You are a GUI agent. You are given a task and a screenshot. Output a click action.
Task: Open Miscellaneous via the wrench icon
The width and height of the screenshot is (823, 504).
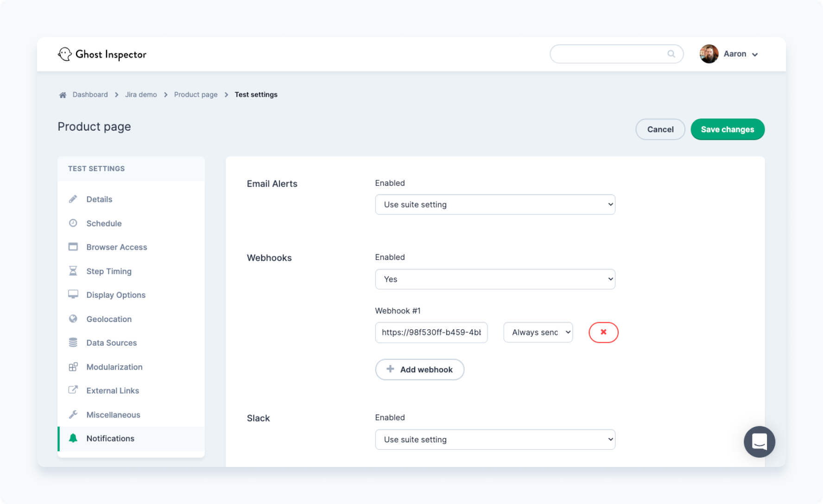[x=73, y=414]
